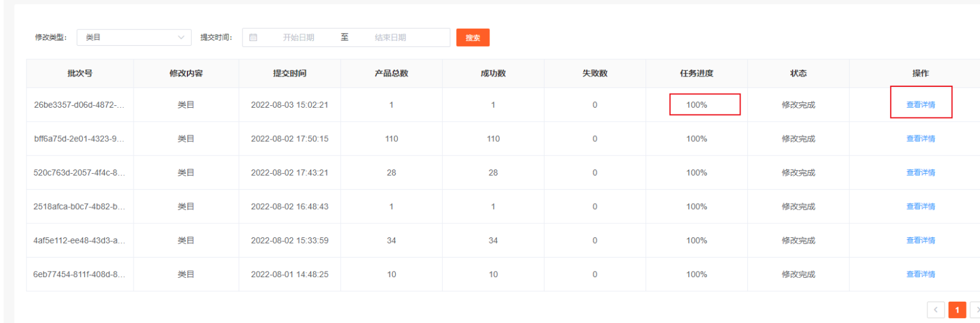Select batch number 520c763d-2057-4f4c cell

pyautogui.click(x=79, y=173)
